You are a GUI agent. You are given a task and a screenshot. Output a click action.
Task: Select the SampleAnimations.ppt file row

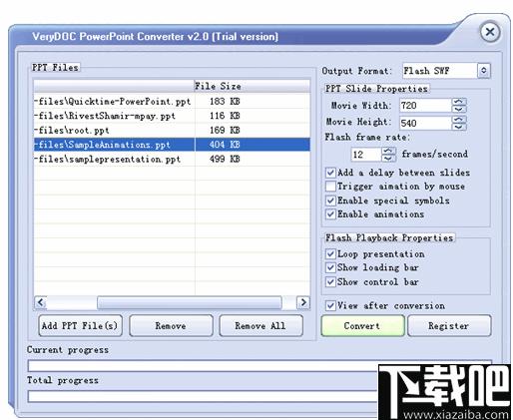click(x=172, y=145)
